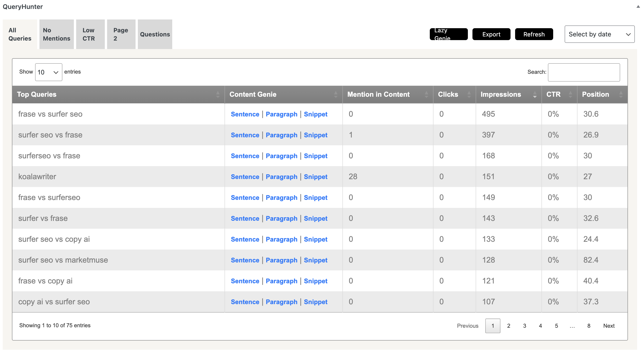Sort by the Clicks column arrows
This screenshot has width=644, height=352.
469,94
